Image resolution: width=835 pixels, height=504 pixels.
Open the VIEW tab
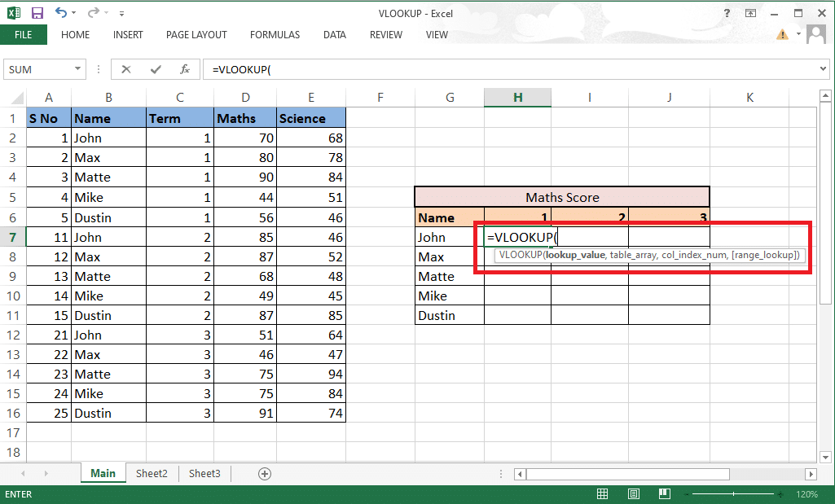point(437,34)
